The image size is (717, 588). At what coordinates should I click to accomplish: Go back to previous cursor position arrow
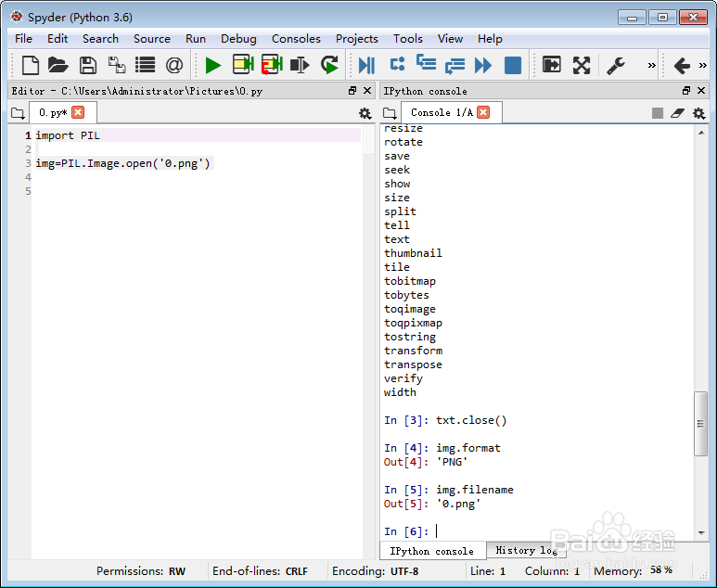[682, 65]
